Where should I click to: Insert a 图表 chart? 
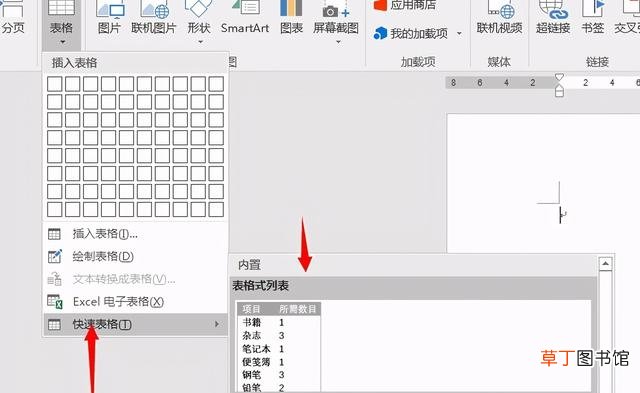[x=291, y=18]
